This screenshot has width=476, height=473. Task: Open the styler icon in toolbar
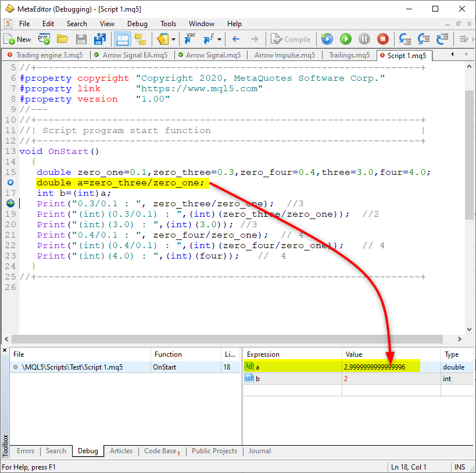[163, 39]
